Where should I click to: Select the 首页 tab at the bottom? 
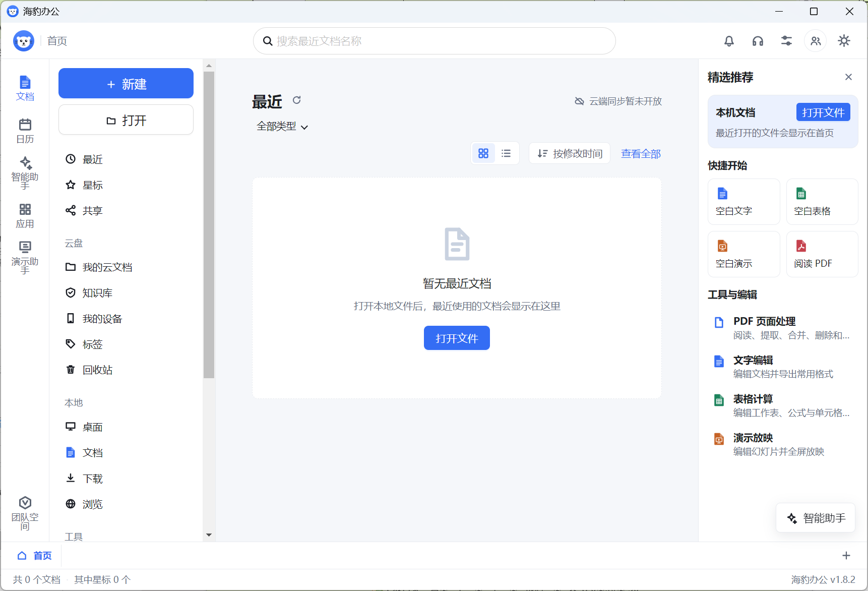coord(34,556)
